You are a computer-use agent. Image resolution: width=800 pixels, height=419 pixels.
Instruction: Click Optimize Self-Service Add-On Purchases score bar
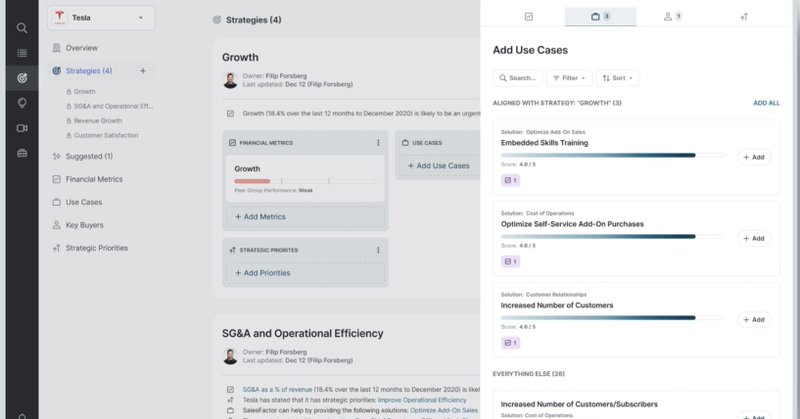pyautogui.click(x=613, y=236)
